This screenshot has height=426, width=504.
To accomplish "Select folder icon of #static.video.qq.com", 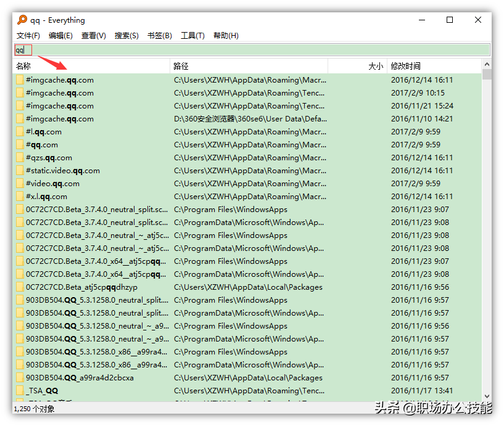I will [20, 171].
